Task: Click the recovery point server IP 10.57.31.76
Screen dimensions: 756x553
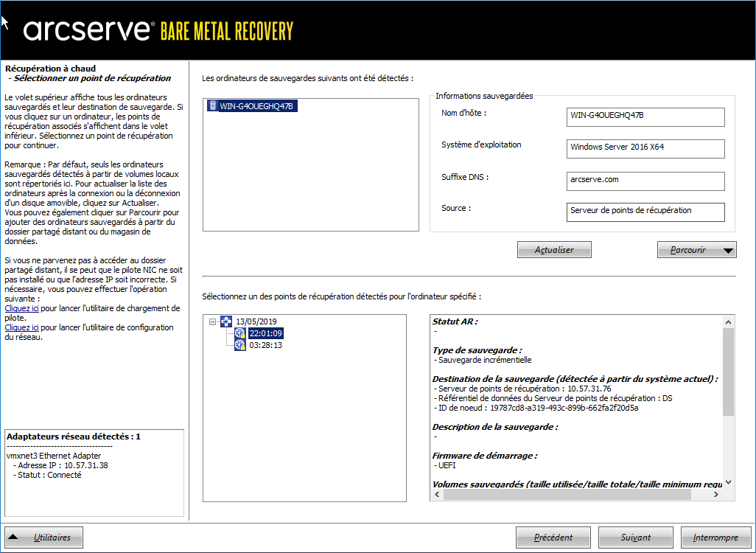Action: coord(589,389)
